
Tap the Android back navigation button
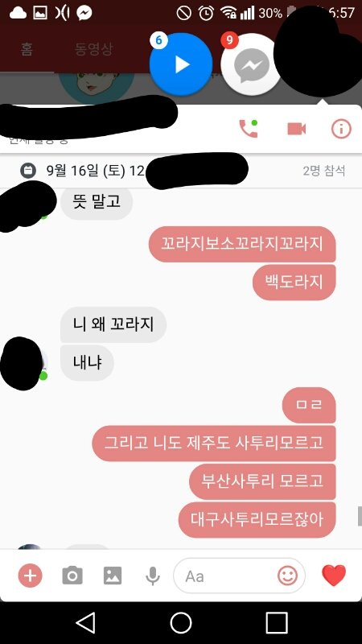(86, 622)
